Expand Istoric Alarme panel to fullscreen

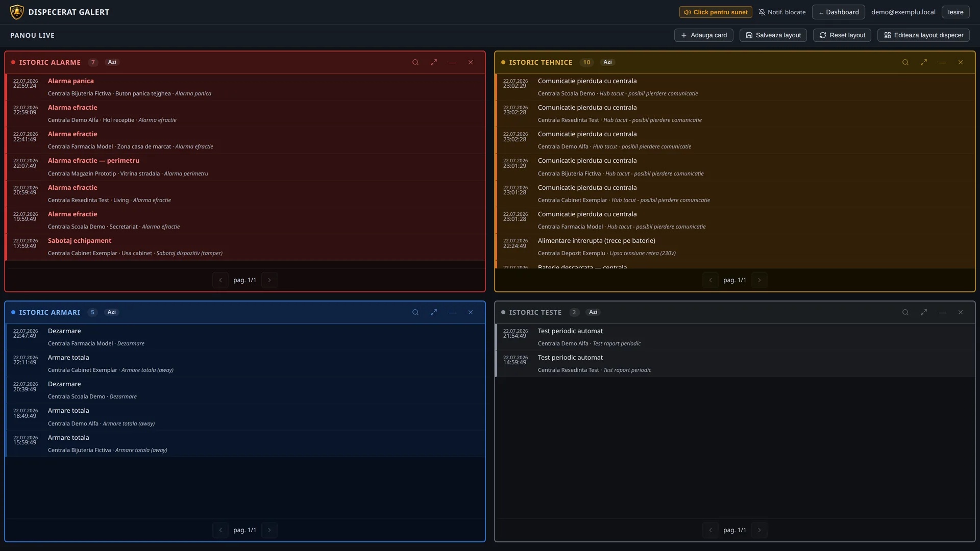tap(434, 62)
